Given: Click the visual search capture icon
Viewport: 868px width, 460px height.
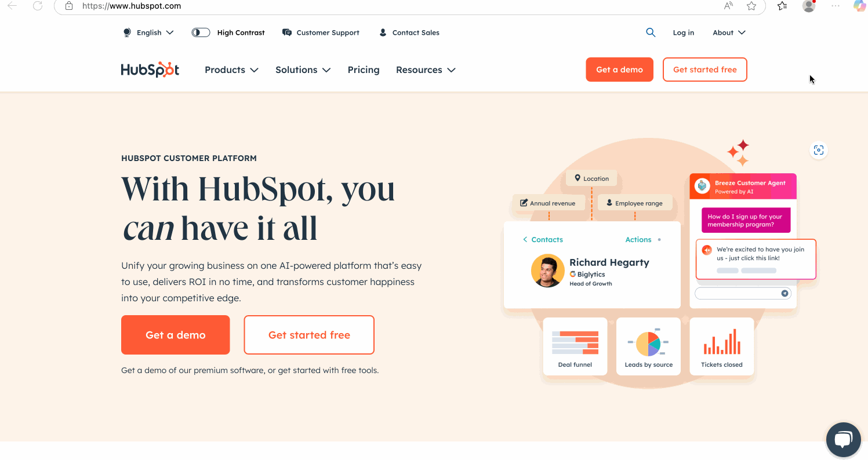Looking at the screenshot, I should click(818, 150).
